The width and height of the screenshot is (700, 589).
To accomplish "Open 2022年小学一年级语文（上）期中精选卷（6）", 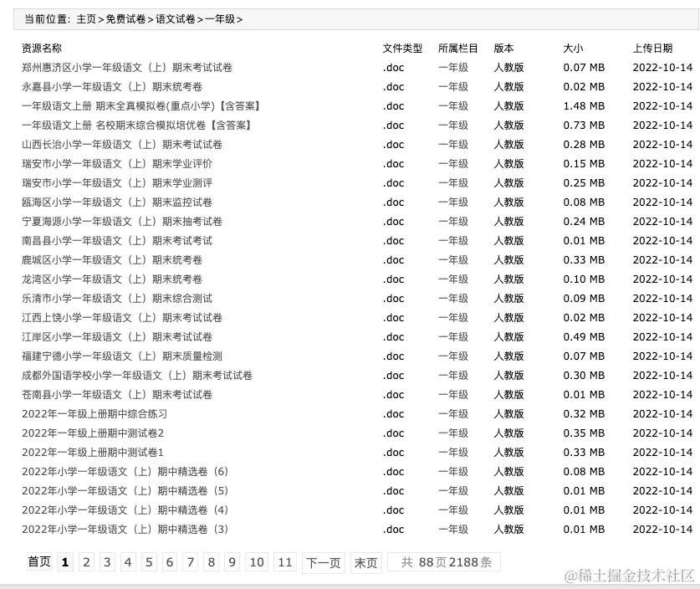I will (125, 471).
